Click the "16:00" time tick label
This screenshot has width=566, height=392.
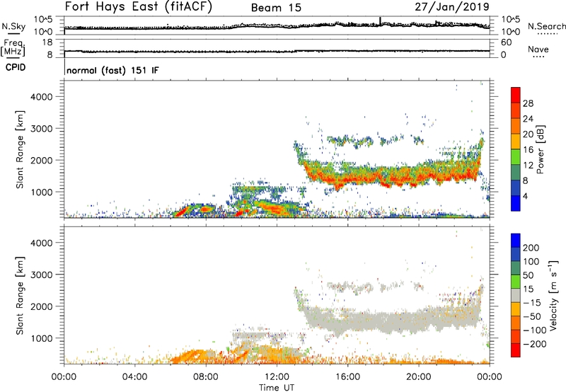tap(347, 377)
